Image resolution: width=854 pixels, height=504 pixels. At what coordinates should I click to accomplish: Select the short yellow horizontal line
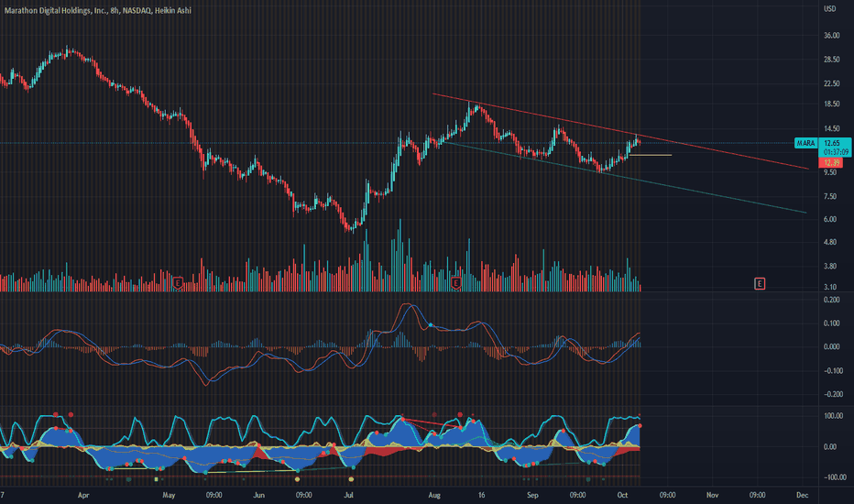pos(651,155)
